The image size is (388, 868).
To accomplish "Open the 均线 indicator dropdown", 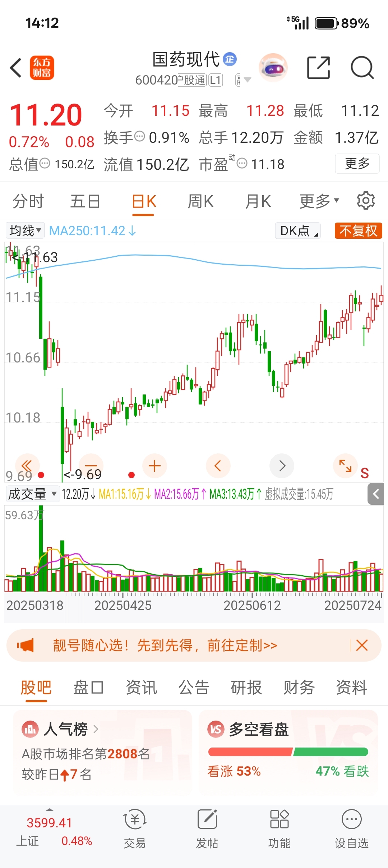I will (25, 230).
